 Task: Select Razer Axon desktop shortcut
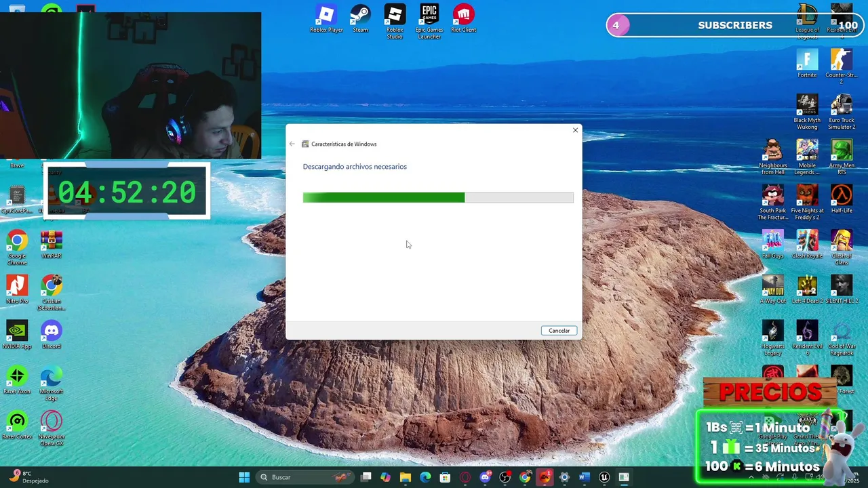tap(17, 381)
